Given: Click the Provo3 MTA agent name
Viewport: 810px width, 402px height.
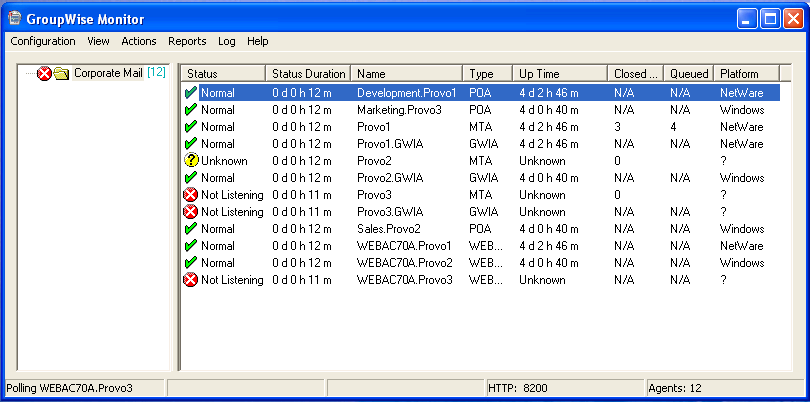Looking at the screenshot, I should 375,195.
